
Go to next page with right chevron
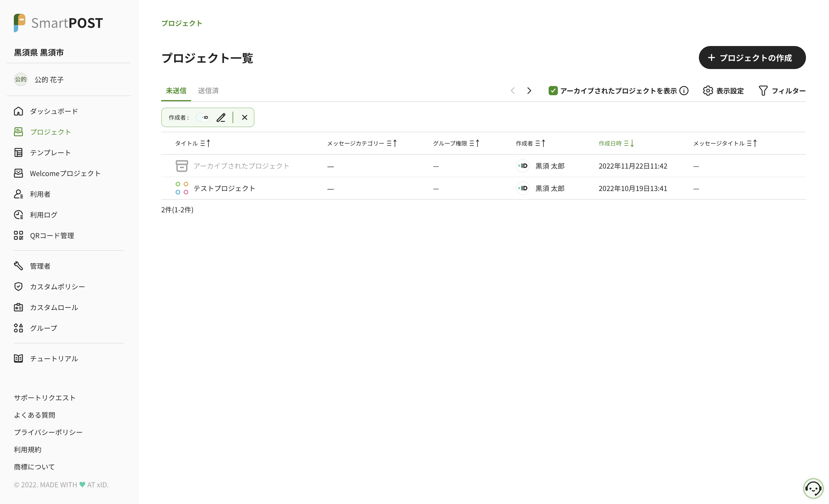(x=529, y=90)
